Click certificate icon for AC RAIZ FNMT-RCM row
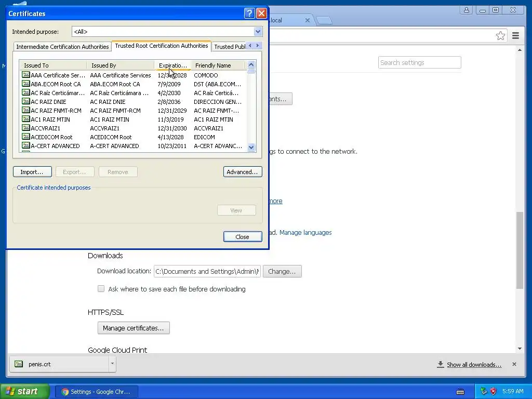Screen dimensions: 532x399 pos(26,110)
